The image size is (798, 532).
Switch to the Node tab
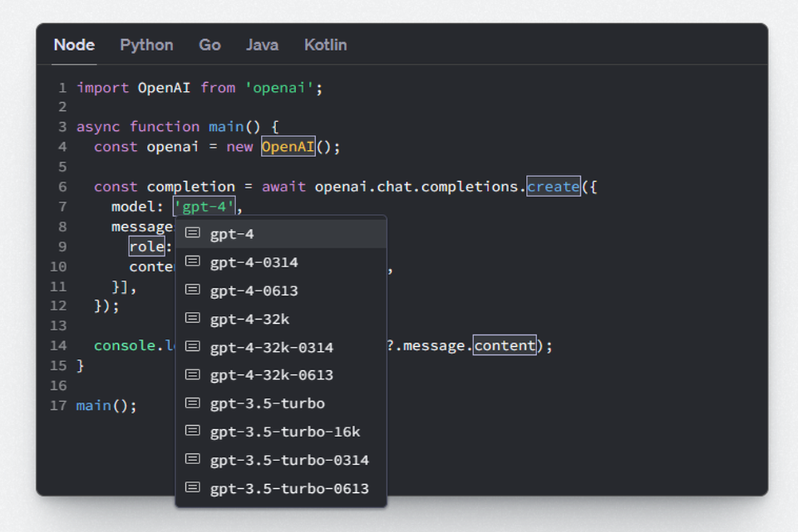pyautogui.click(x=74, y=45)
